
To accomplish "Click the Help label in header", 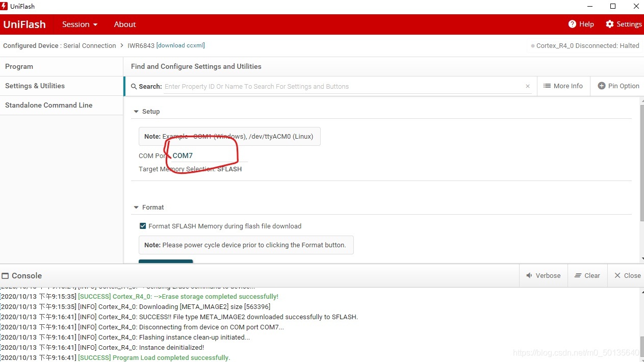I will point(586,24).
